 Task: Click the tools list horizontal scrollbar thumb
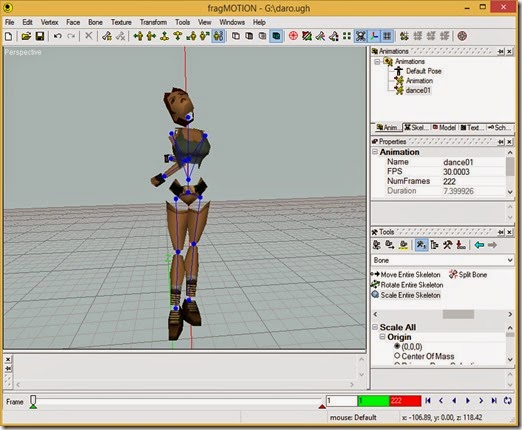[x=458, y=314]
